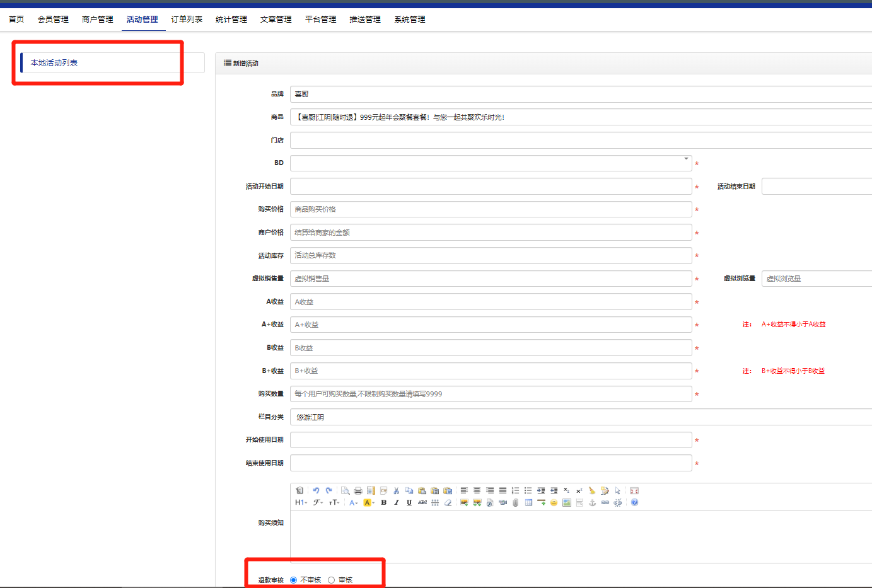Open the text color picker
The image size is (872, 588).
click(353, 502)
